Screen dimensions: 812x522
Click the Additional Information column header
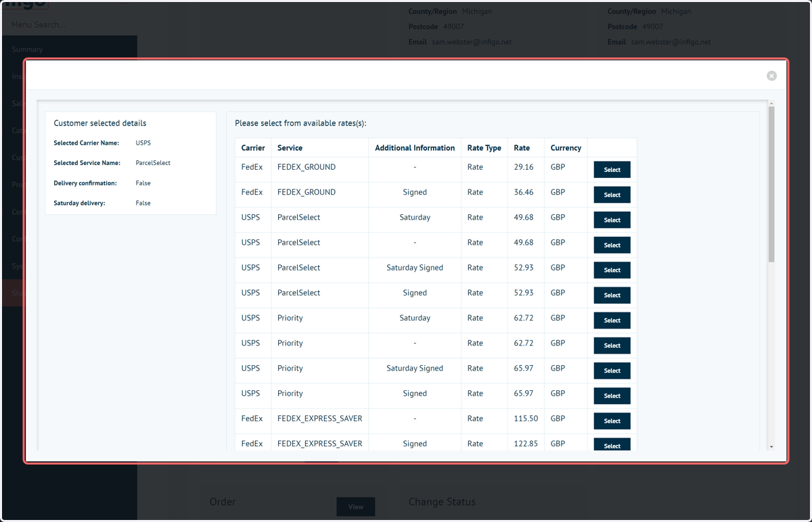(415, 147)
